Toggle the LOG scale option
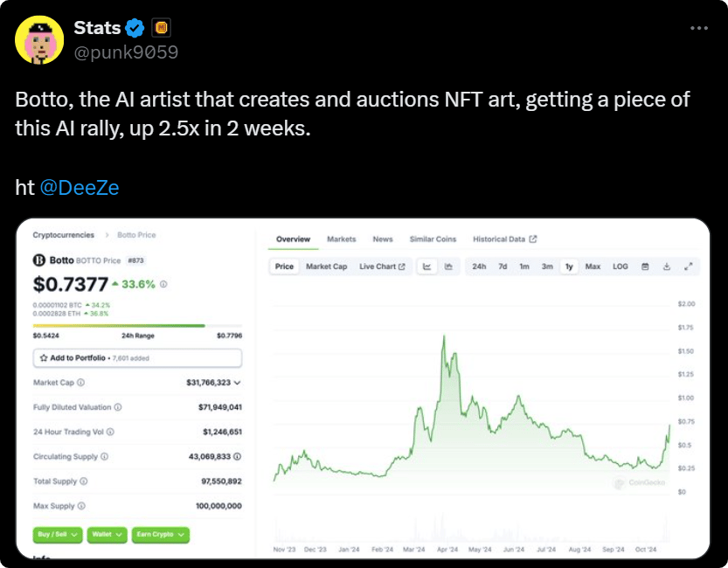 click(620, 267)
